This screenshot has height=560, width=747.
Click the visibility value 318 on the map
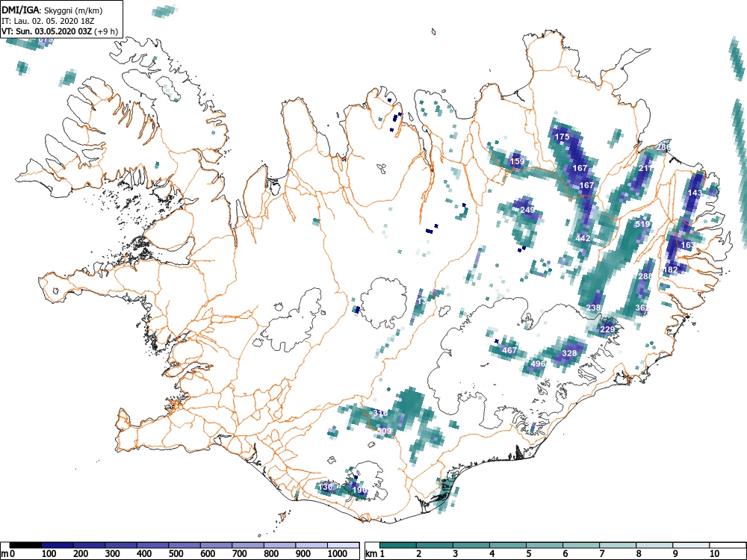point(380,413)
